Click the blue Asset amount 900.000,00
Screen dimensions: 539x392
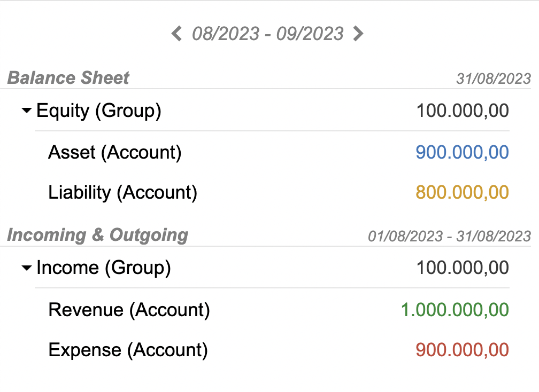(x=464, y=153)
